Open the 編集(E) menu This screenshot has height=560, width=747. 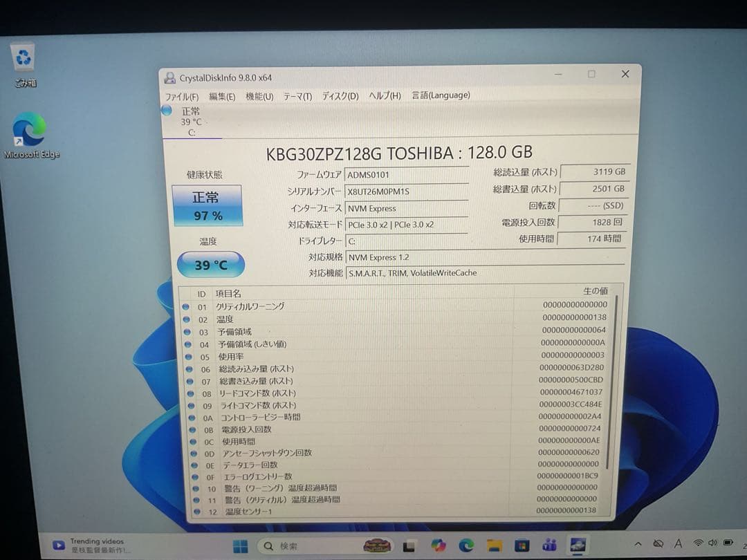click(x=222, y=97)
